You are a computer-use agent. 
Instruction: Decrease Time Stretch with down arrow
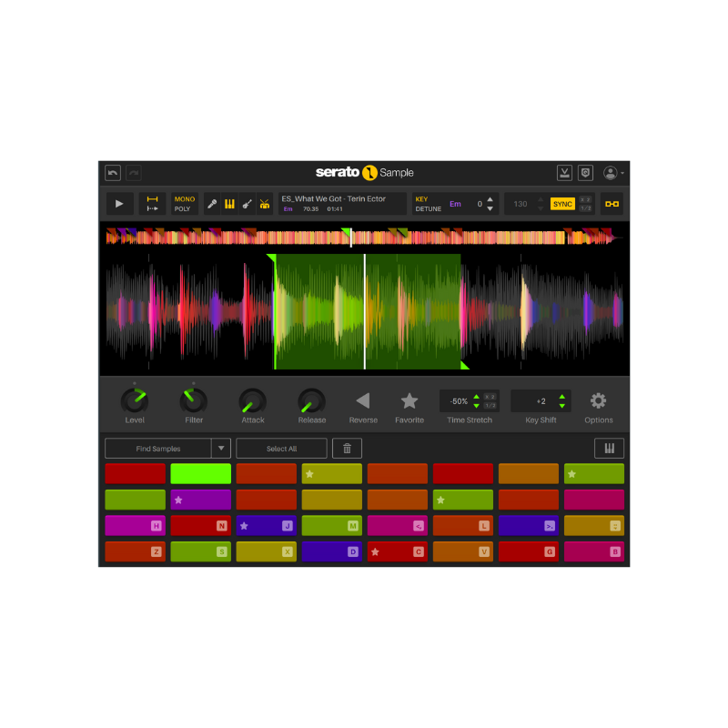(x=476, y=406)
